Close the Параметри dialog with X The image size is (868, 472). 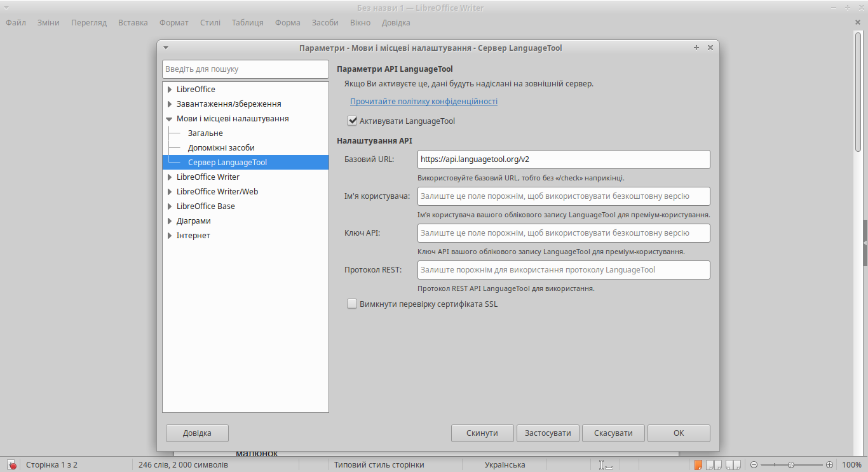[710, 48]
